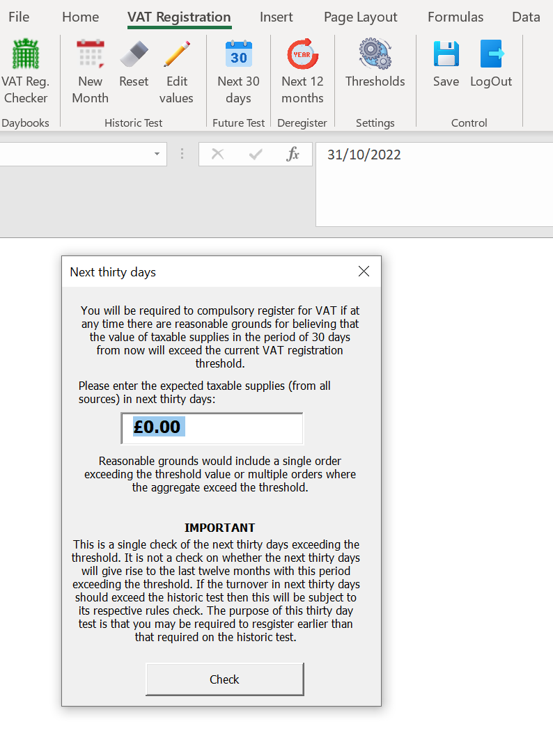Click the Settings group label
Screen dimensions: 553x756
(375, 123)
